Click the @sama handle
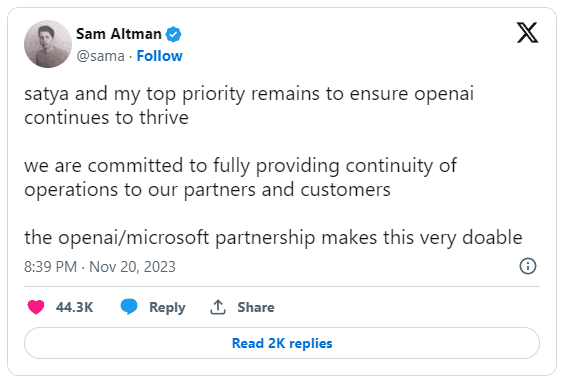This screenshot has height=382, width=564. (100, 56)
